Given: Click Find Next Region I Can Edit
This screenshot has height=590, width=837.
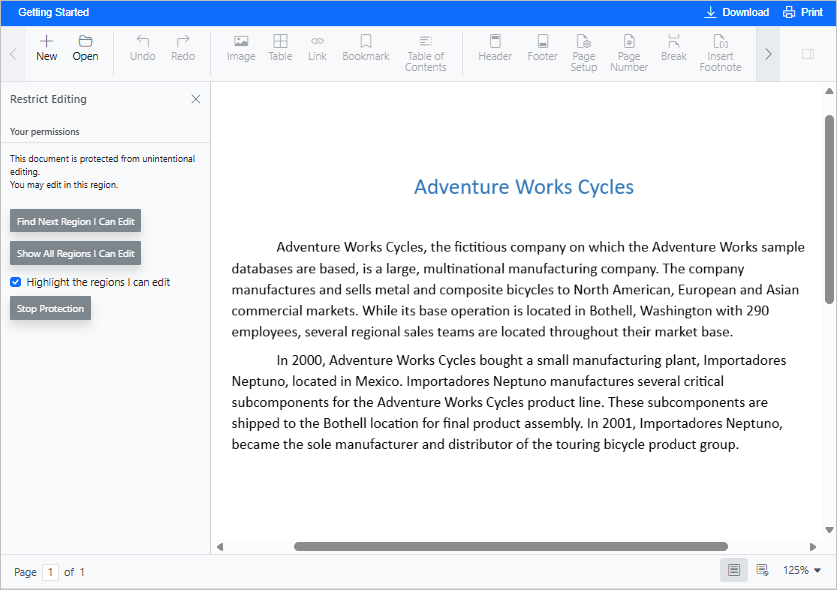Looking at the screenshot, I should click(x=75, y=221).
